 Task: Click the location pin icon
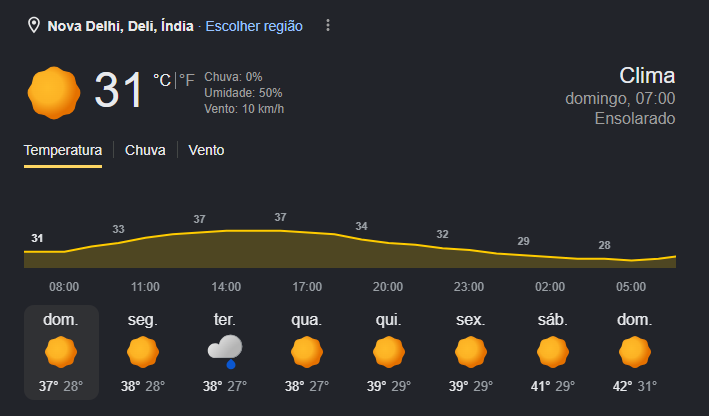(33, 25)
